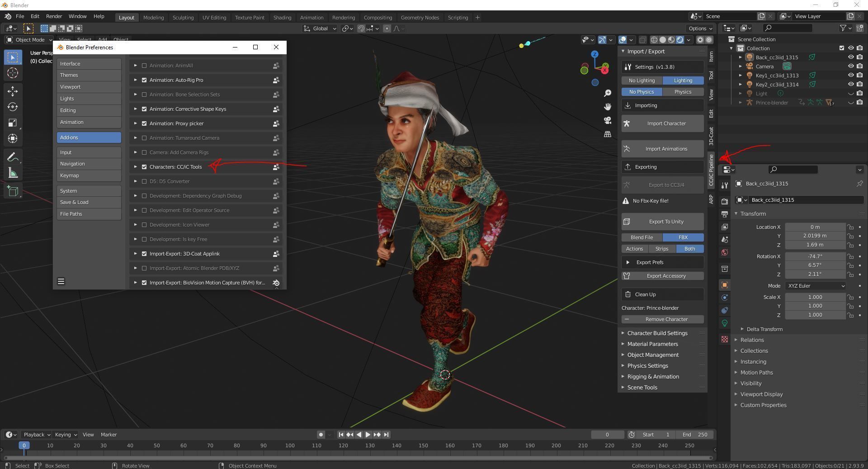Screen dimensions: 868x469
Task: Uncheck Animation: Auto-Rig Pro add-on
Action: point(144,80)
